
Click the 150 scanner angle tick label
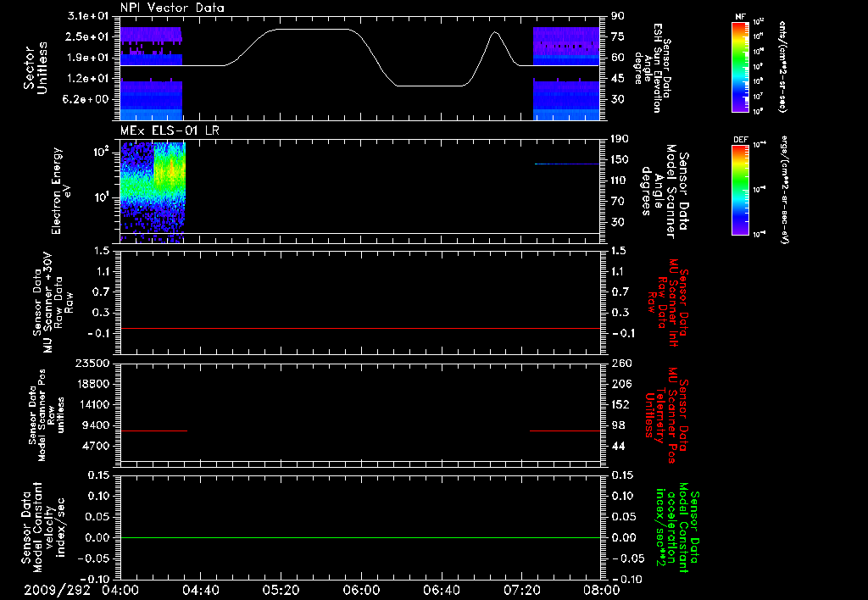tap(620, 159)
